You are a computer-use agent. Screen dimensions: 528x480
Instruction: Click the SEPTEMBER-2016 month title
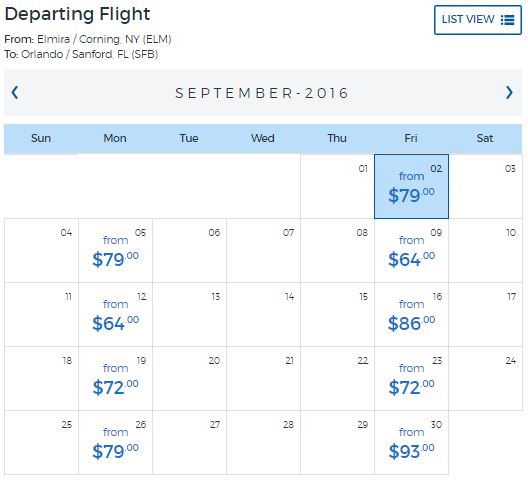pyautogui.click(x=262, y=93)
